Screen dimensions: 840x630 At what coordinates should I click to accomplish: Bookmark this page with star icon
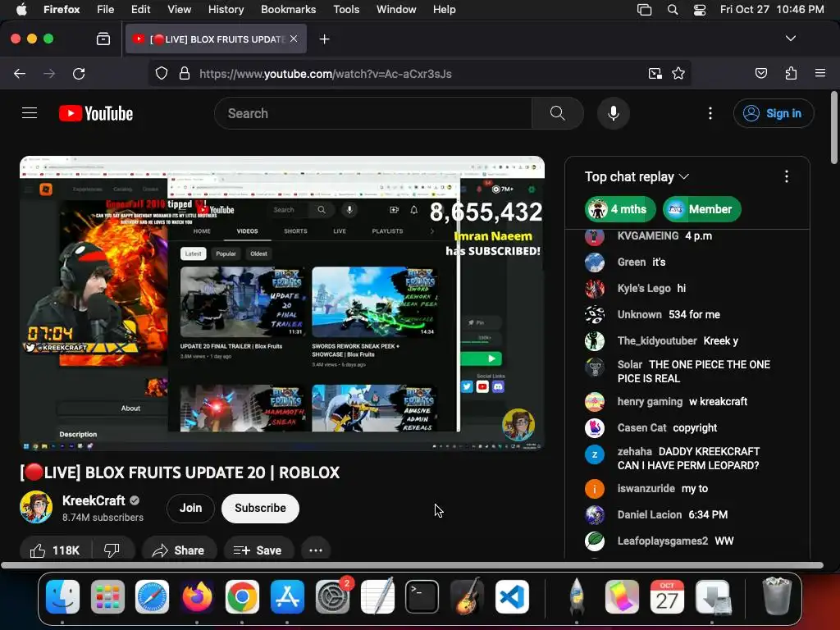click(678, 73)
